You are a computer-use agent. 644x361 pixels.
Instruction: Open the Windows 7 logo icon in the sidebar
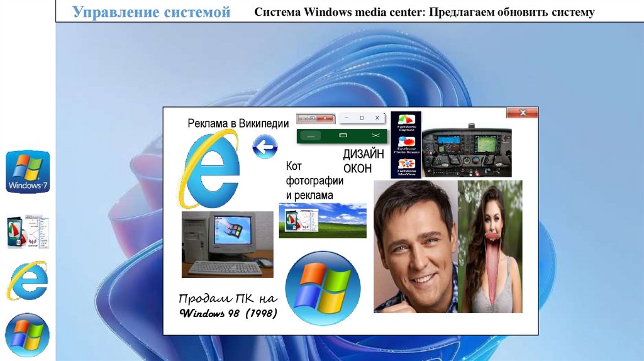pyautogui.click(x=28, y=171)
